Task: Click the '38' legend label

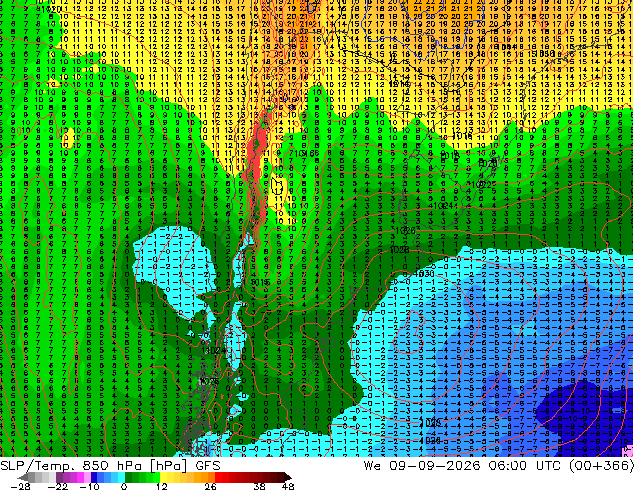Action: [259, 486]
